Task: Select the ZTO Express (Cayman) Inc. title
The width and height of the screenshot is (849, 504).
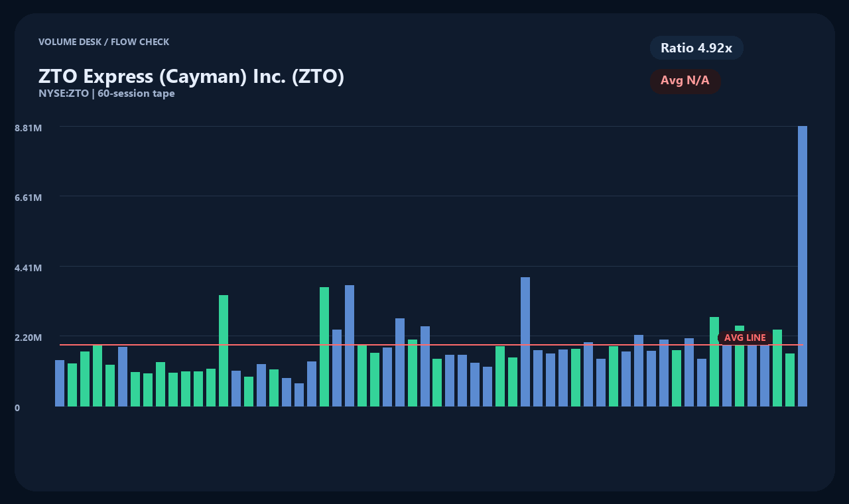Action: point(191,76)
